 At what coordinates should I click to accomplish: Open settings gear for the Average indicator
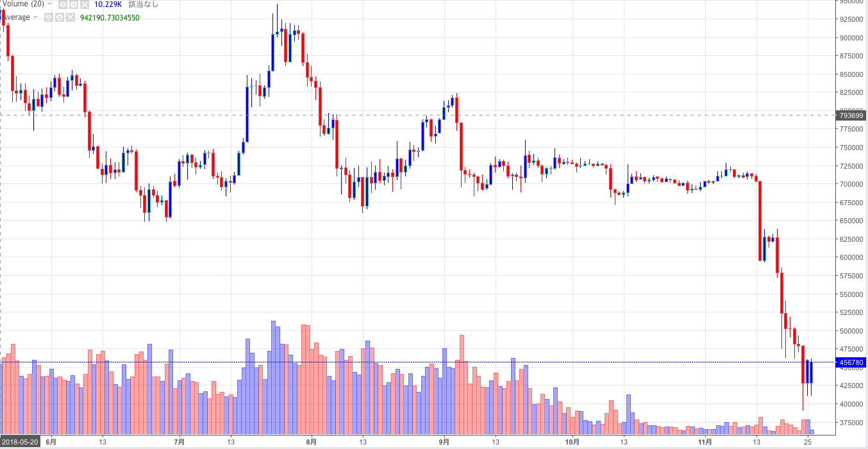[60, 17]
